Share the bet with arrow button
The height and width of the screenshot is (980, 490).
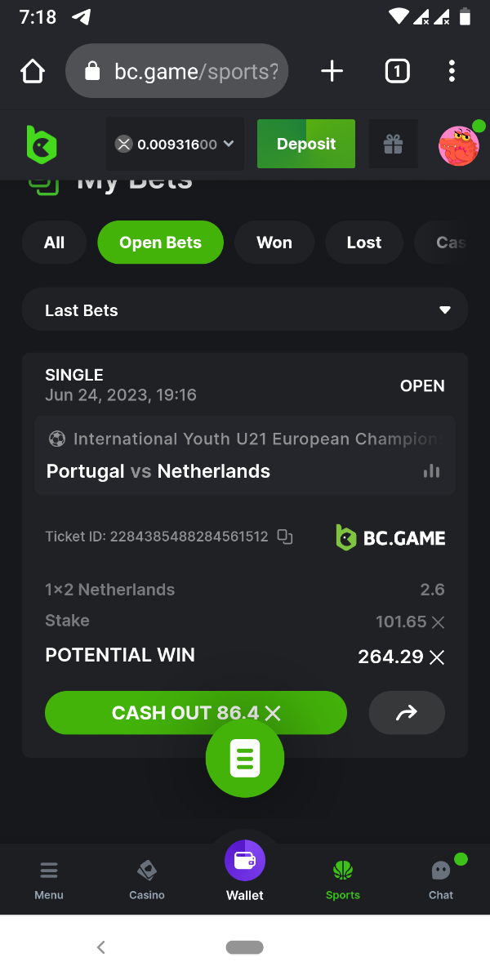tap(407, 713)
